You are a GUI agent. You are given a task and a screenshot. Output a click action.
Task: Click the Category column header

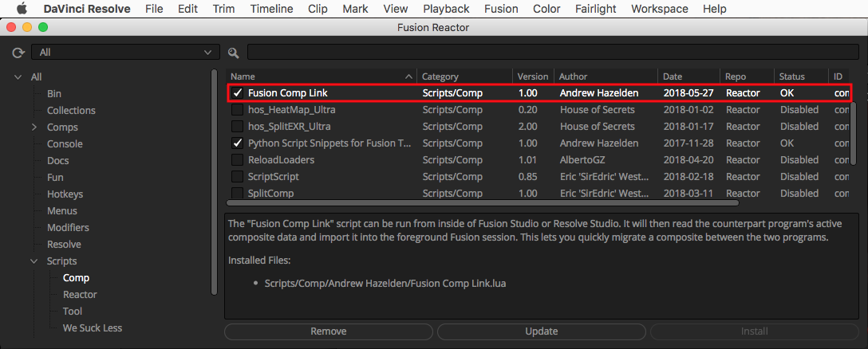point(465,76)
